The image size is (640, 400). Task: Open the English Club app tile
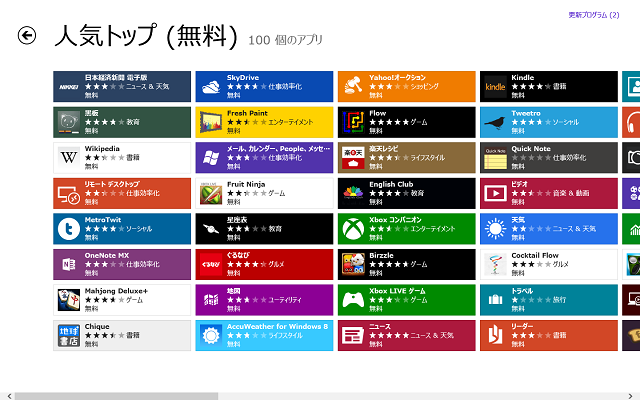tap(406, 193)
